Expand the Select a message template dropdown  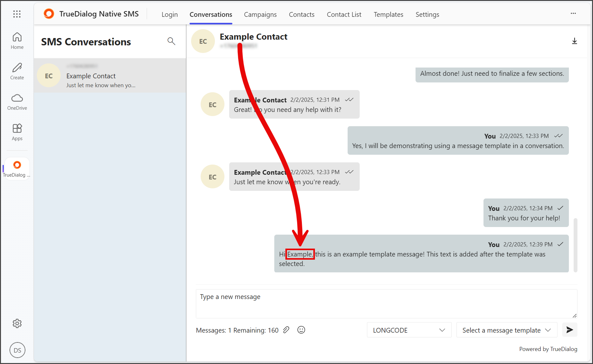507,330
